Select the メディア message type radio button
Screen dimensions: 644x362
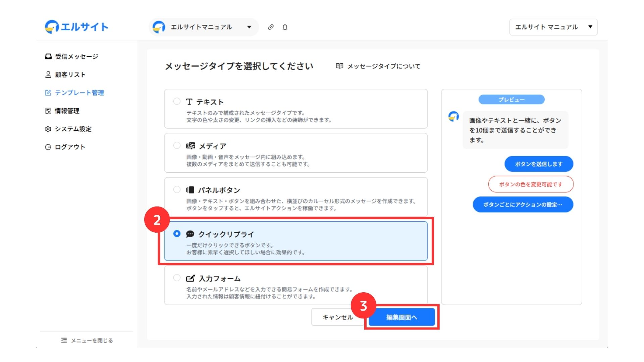pyautogui.click(x=177, y=145)
